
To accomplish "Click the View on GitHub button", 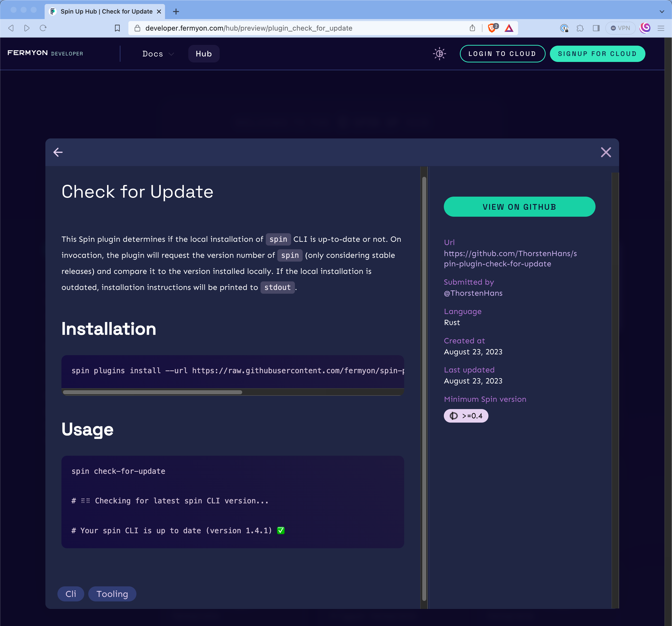I will click(x=519, y=207).
